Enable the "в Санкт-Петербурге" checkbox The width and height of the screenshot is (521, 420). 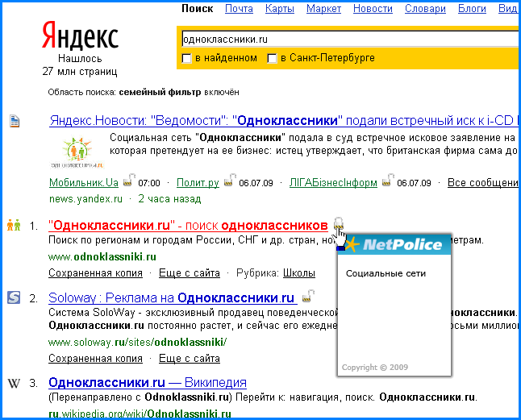coord(272,59)
